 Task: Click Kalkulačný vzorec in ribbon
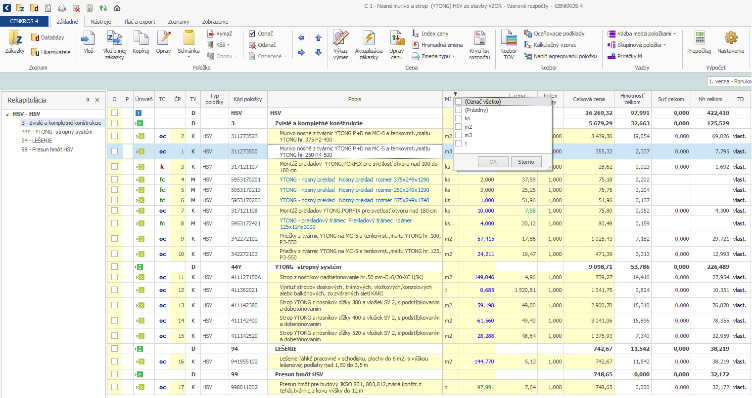click(550, 45)
